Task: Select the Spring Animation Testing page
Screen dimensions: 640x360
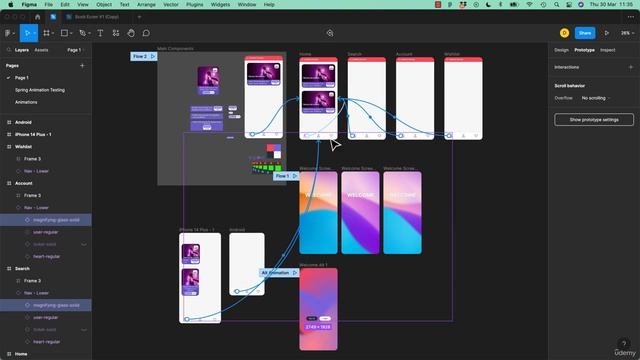Action: (x=40, y=90)
